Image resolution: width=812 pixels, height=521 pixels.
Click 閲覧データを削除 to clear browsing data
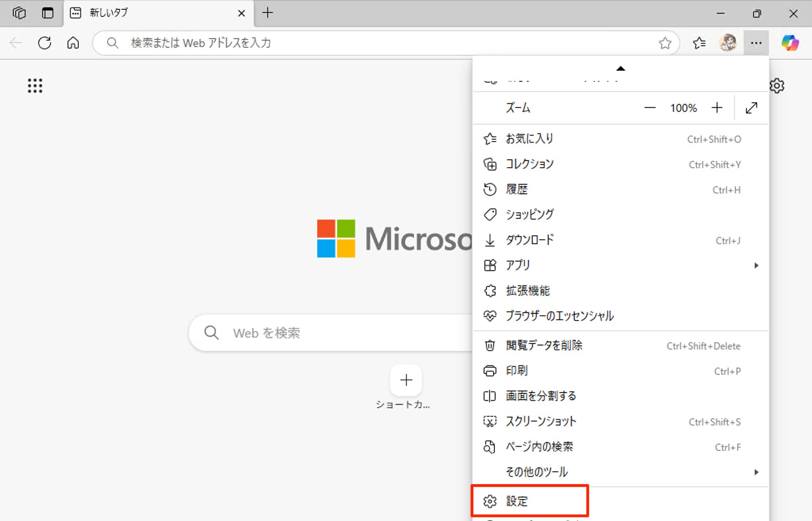tap(544, 345)
